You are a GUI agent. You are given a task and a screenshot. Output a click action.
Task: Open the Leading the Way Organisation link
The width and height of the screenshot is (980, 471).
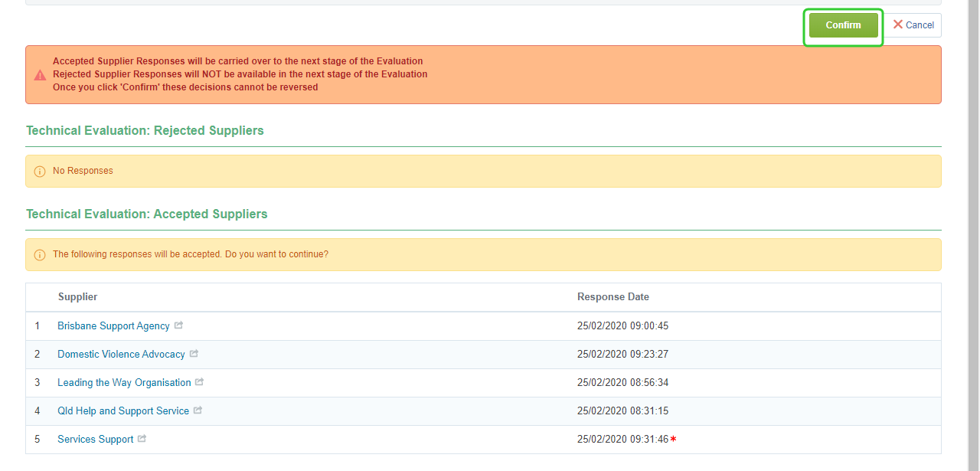[124, 383]
